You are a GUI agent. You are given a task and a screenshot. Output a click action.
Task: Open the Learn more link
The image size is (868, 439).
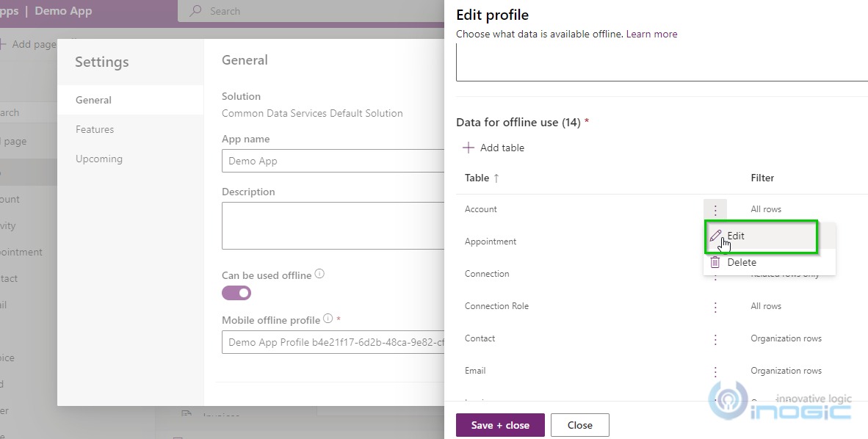651,34
